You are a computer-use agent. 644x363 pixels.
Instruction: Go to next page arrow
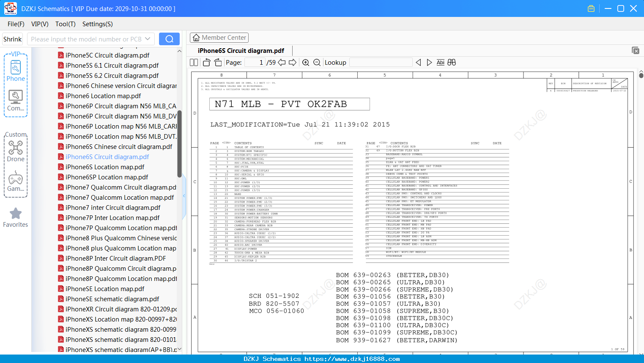[x=293, y=63]
